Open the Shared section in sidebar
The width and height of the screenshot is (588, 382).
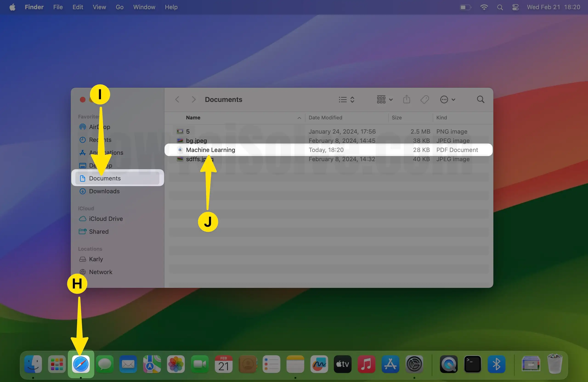coord(99,232)
